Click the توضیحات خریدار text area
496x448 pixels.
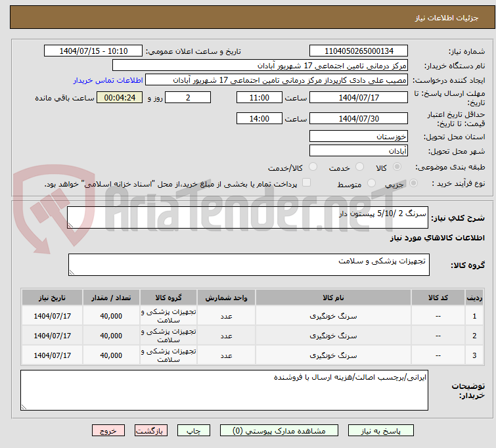pos(224,390)
